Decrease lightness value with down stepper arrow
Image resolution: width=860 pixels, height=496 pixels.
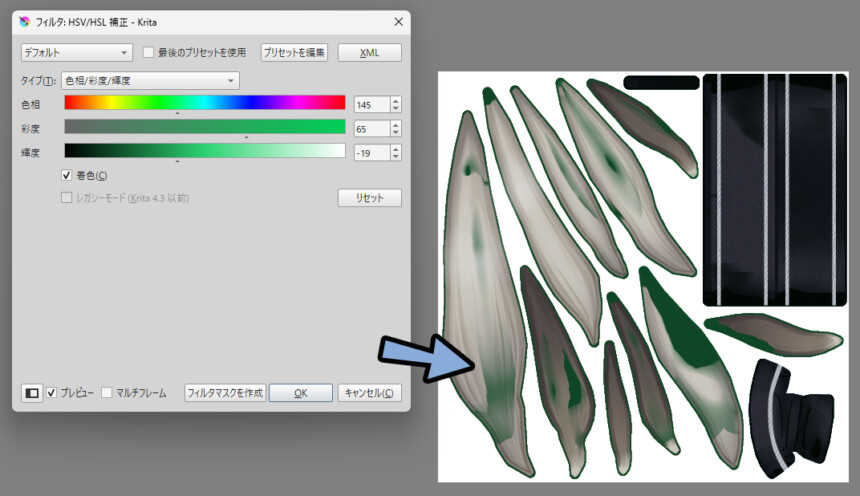[x=396, y=157]
